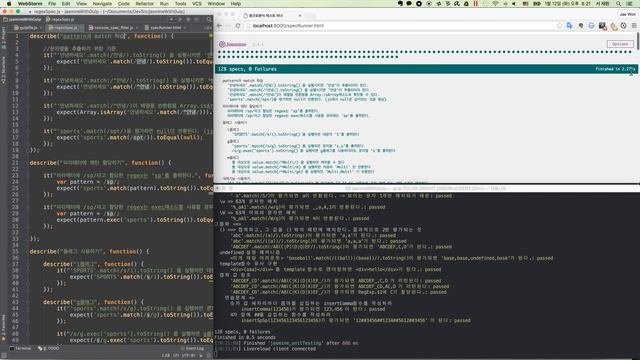This screenshot has height=360, width=640.
Task: Click the clock-like Chrome extension icon
Action: coord(623,26)
